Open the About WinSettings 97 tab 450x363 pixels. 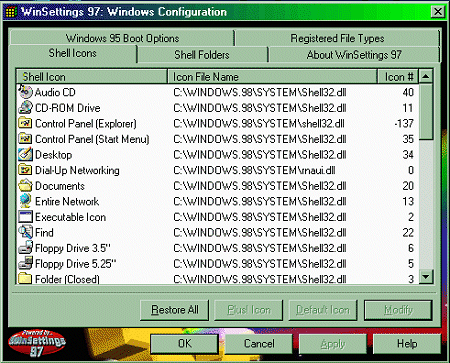pos(354,54)
